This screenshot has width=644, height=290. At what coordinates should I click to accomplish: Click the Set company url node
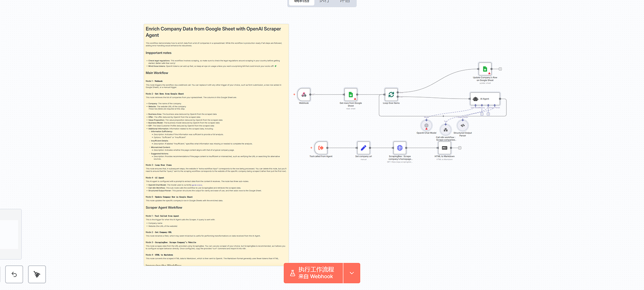coord(363,148)
